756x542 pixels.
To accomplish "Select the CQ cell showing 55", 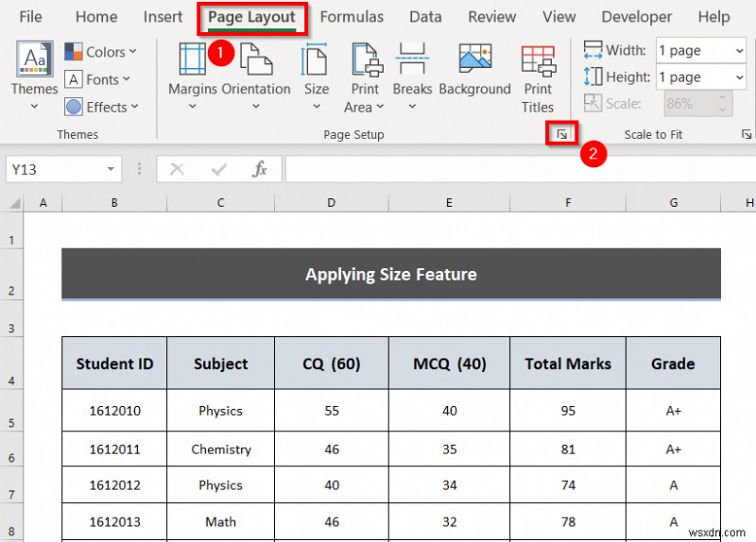I will tap(332, 411).
